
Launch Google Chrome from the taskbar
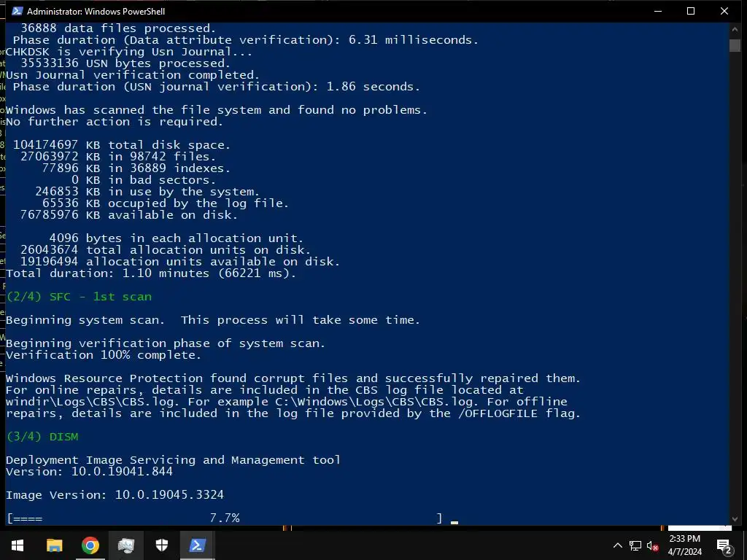click(x=90, y=545)
